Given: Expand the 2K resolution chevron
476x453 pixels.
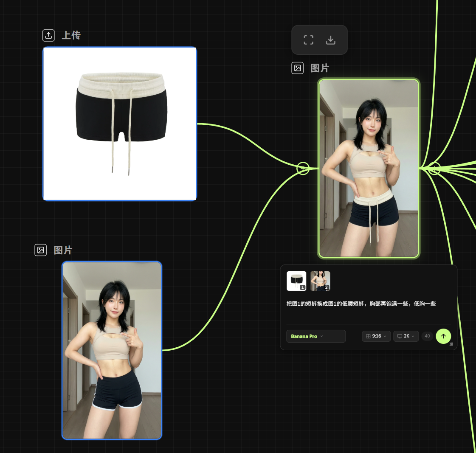Looking at the screenshot, I should [413, 336].
